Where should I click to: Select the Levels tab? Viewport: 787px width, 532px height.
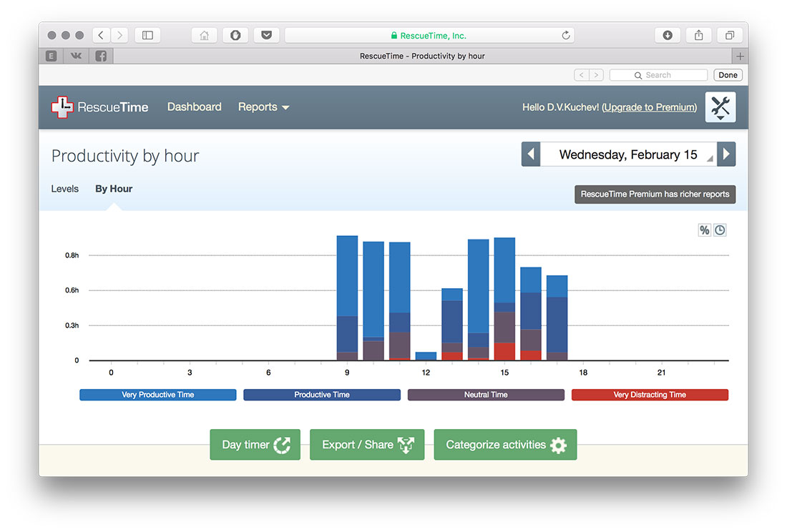(64, 189)
